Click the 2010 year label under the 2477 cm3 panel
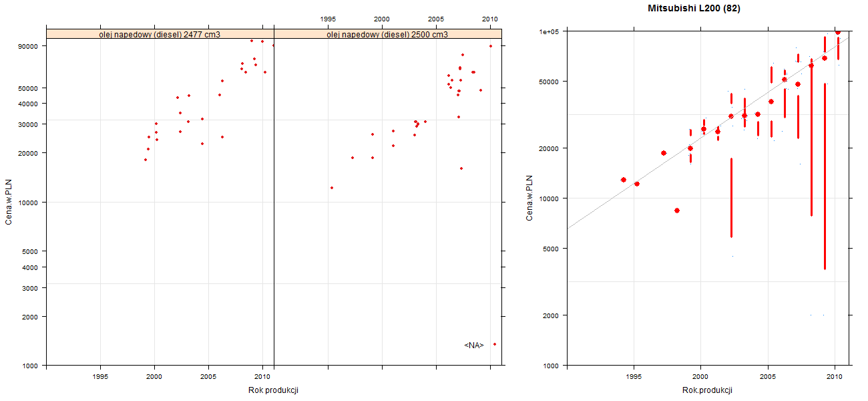This screenshot has width=868, height=401. [x=262, y=377]
